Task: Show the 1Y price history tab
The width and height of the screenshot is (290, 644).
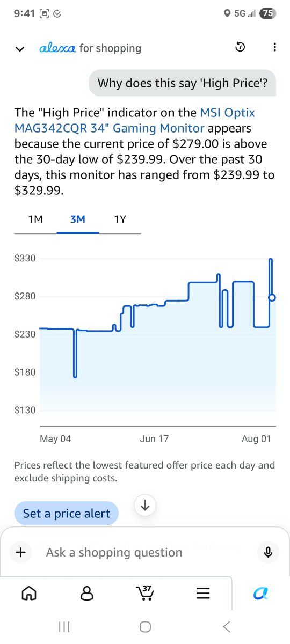Action: click(120, 219)
